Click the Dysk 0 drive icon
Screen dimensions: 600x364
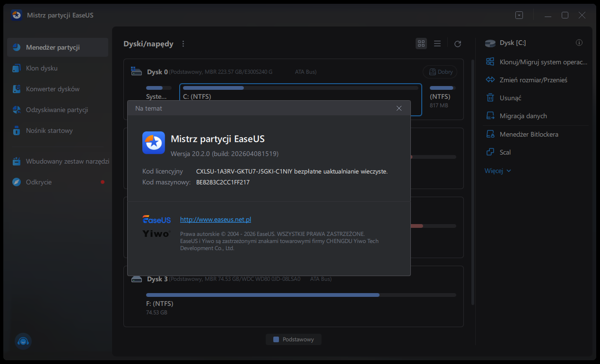(136, 72)
